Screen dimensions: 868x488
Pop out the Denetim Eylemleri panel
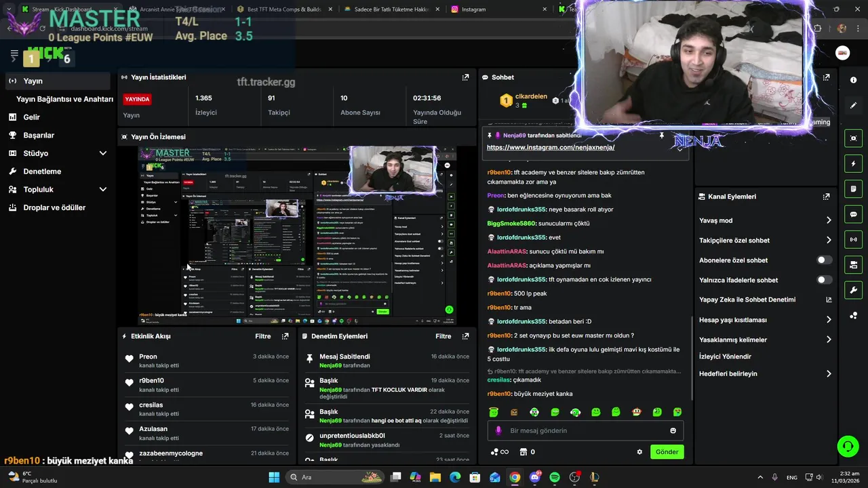tap(465, 336)
